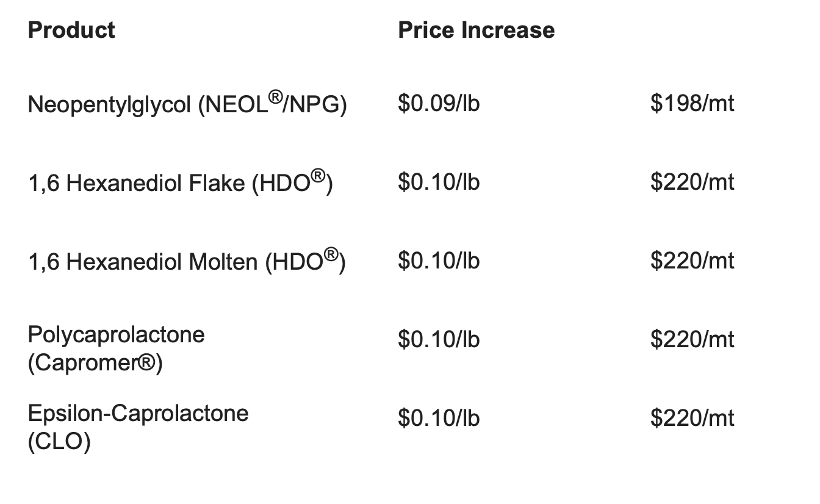The image size is (820, 504).
Task: Click the (CLO) abbreviation text
Action: pyautogui.click(x=59, y=442)
